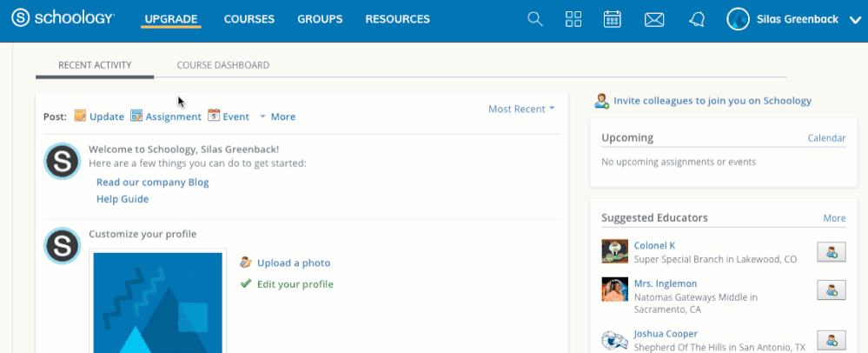Click Schoology avatar beside Customize your profile

click(62, 245)
